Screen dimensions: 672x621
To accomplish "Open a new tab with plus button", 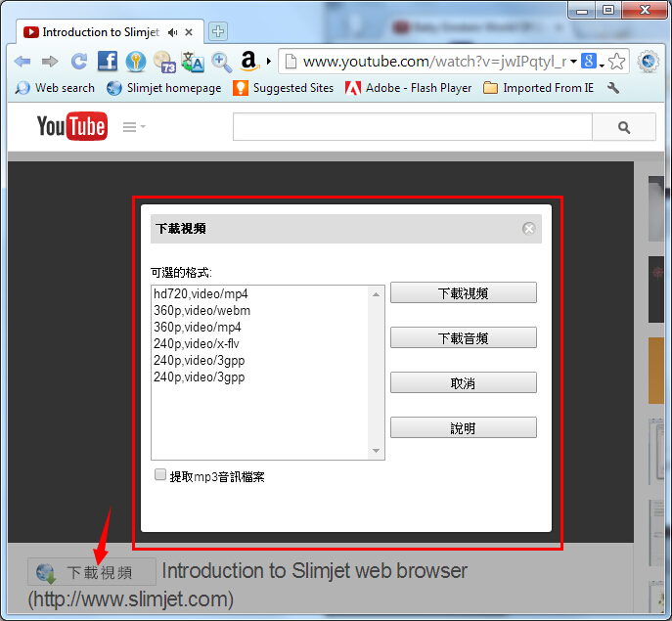I will coord(218,31).
